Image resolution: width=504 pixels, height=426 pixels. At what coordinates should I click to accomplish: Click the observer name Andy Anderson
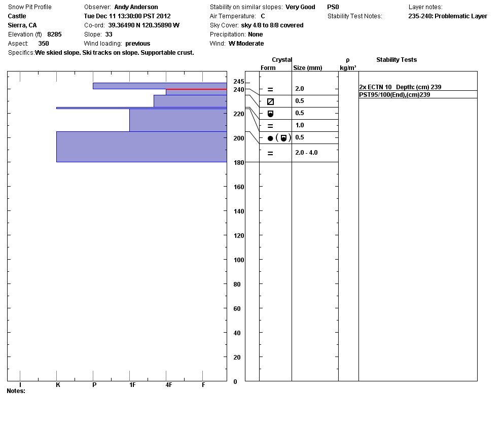[x=136, y=7]
